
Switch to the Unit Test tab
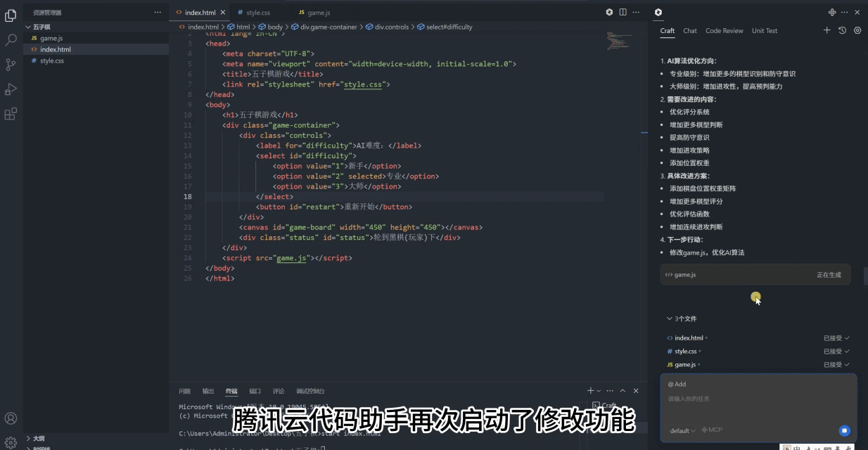tap(765, 31)
